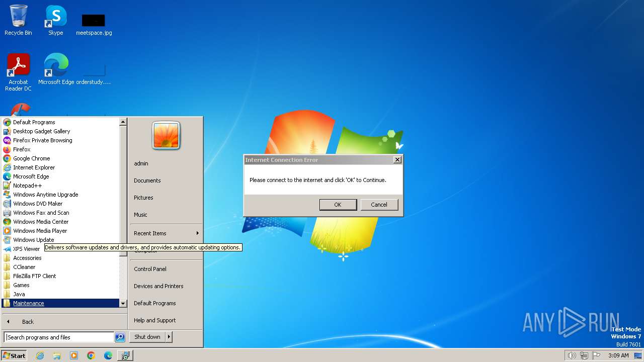Viewport: 644px width, 362px height.
Task: Click Search programs and files field
Action: [59, 337]
